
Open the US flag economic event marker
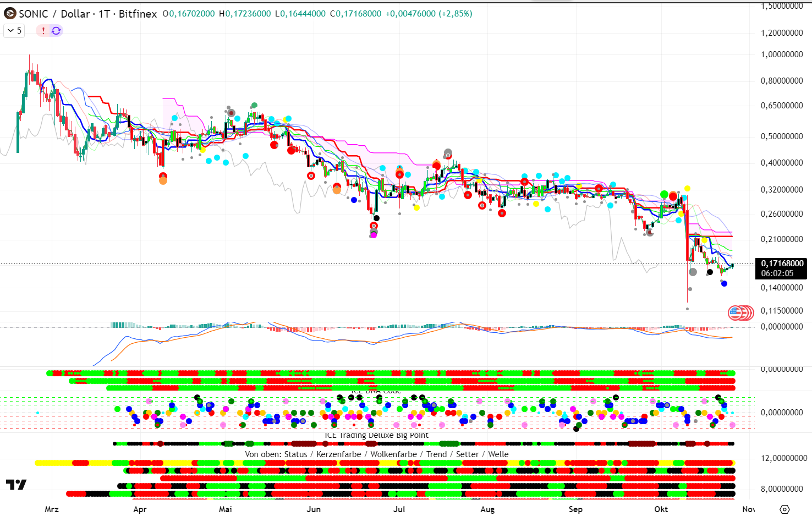tap(736, 313)
